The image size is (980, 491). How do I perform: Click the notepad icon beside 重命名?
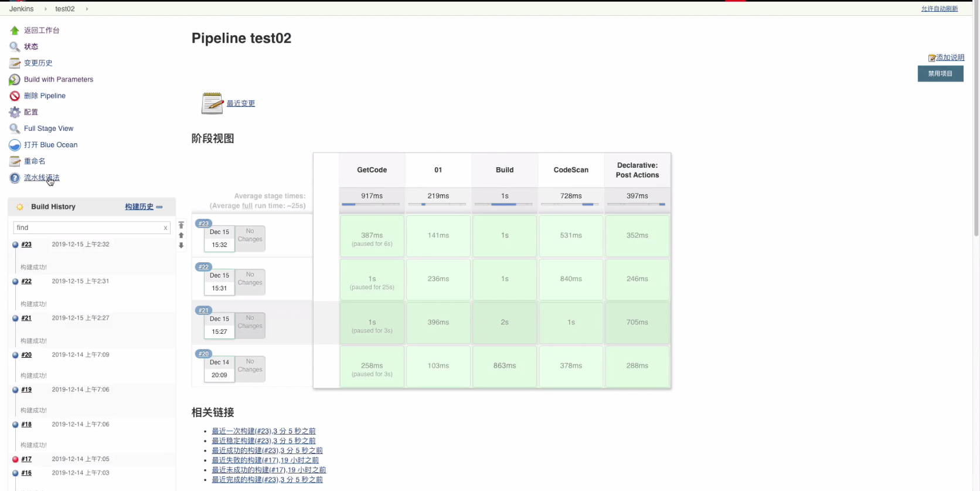[x=15, y=162]
